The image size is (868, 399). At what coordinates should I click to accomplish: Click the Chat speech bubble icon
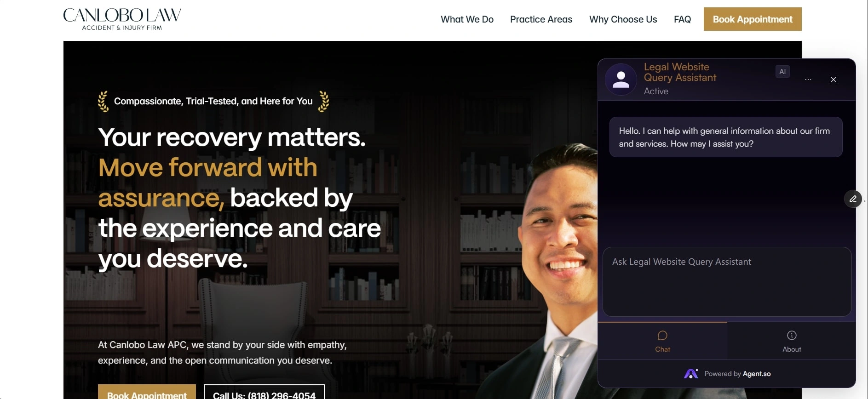coord(662,336)
